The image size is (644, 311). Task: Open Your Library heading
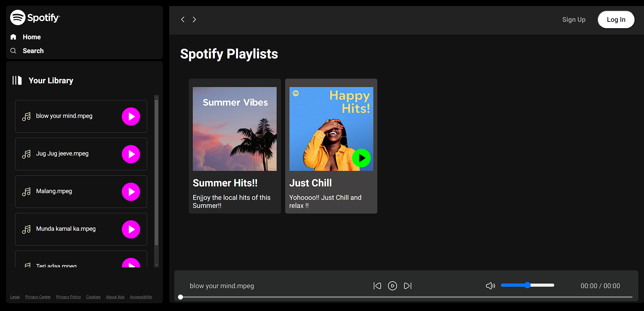click(51, 81)
